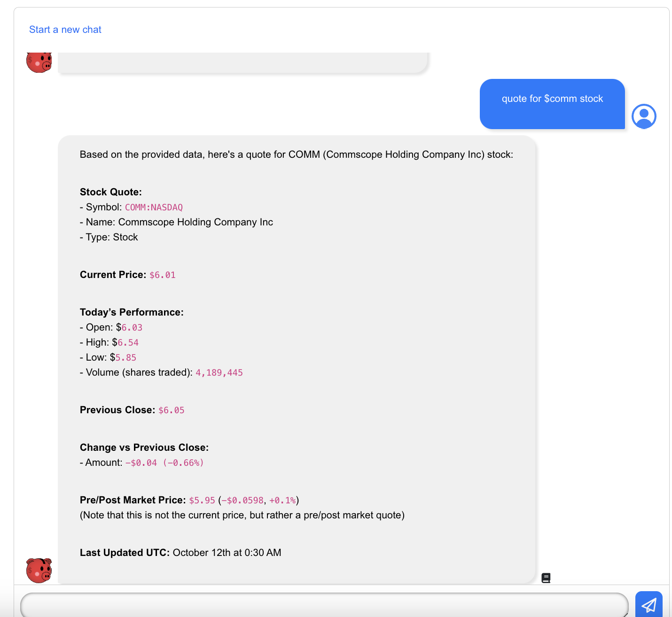Start a new chat
The width and height of the screenshot is (672, 617).
click(x=65, y=30)
